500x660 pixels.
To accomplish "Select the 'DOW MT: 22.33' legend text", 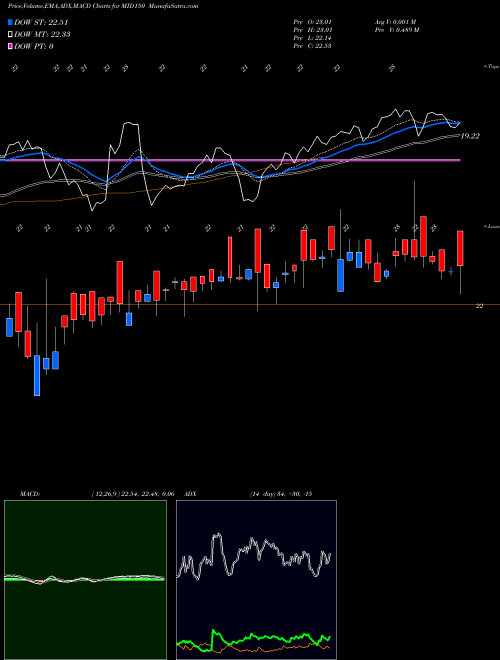I will (x=42, y=35).
